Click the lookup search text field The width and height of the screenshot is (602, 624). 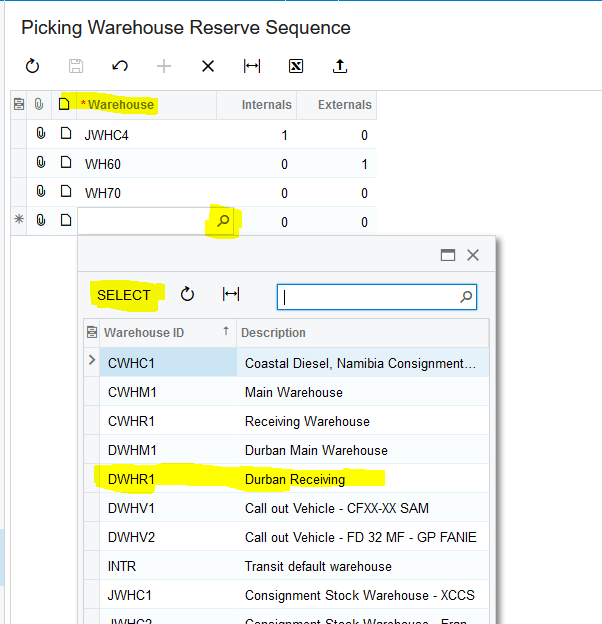point(368,297)
